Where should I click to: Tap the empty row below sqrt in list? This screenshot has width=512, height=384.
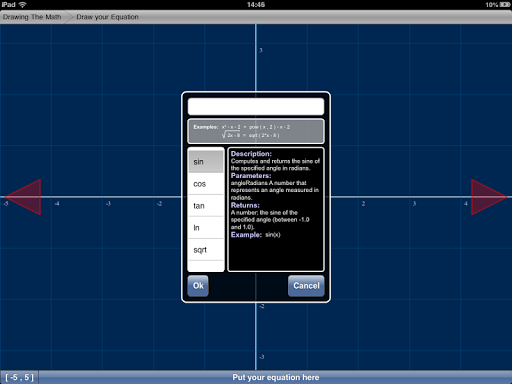tap(206, 266)
